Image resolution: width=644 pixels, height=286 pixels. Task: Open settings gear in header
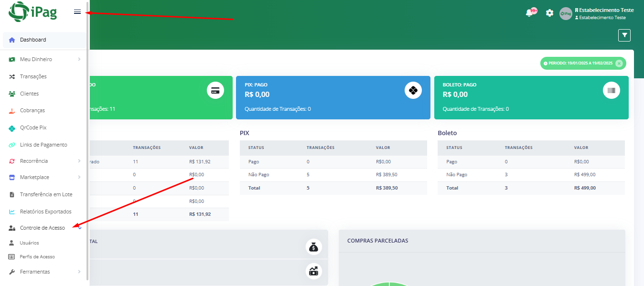point(550,13)
